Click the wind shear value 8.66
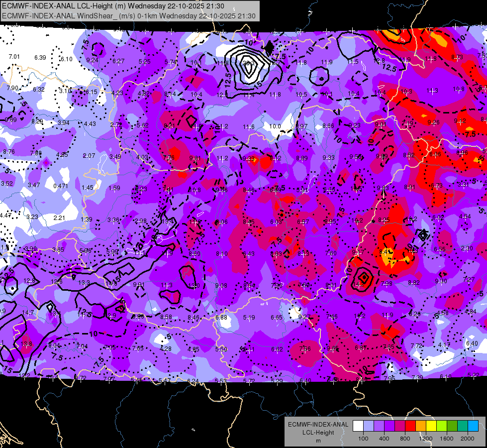This screenshot has width=487, height=448. pos(328,125)
